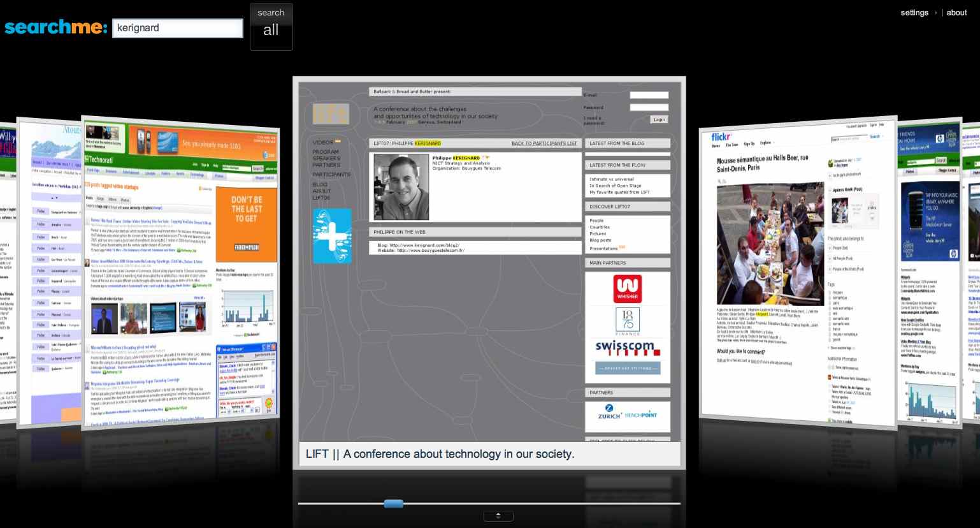Click 'My favorite quotes from LIFT' link
The height and width of the screenshot is (528, 980).
[620, 192]
